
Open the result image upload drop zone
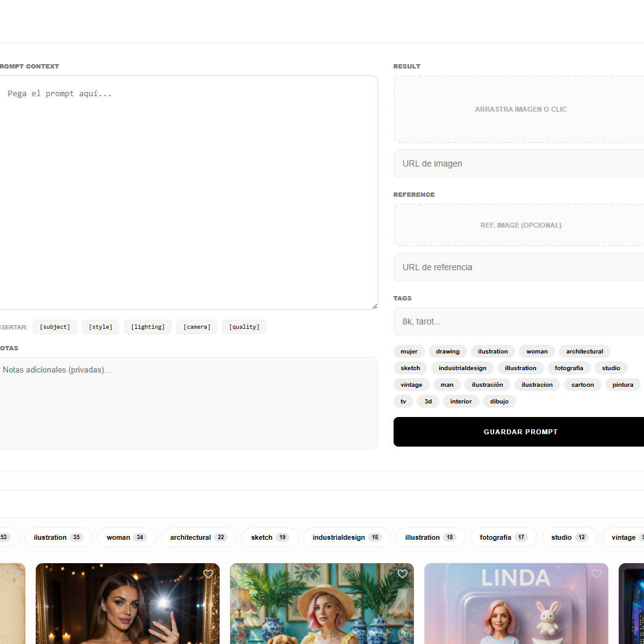pyautogui.click(x=520, y=109)
